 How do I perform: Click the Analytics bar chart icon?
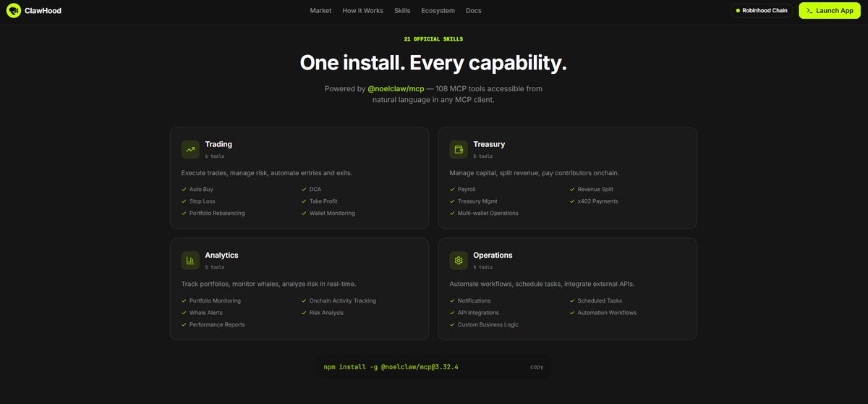pyautogui.click(x=190, y=260)
